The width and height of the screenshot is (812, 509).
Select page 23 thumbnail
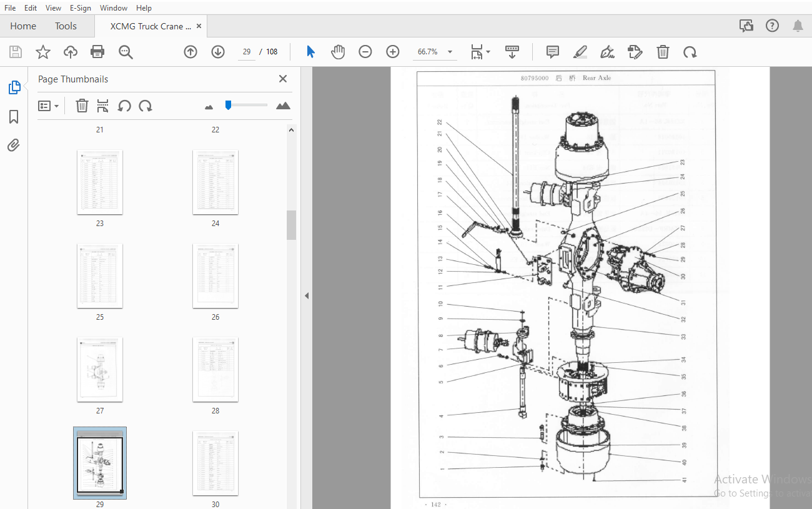(x=100, y=182)
